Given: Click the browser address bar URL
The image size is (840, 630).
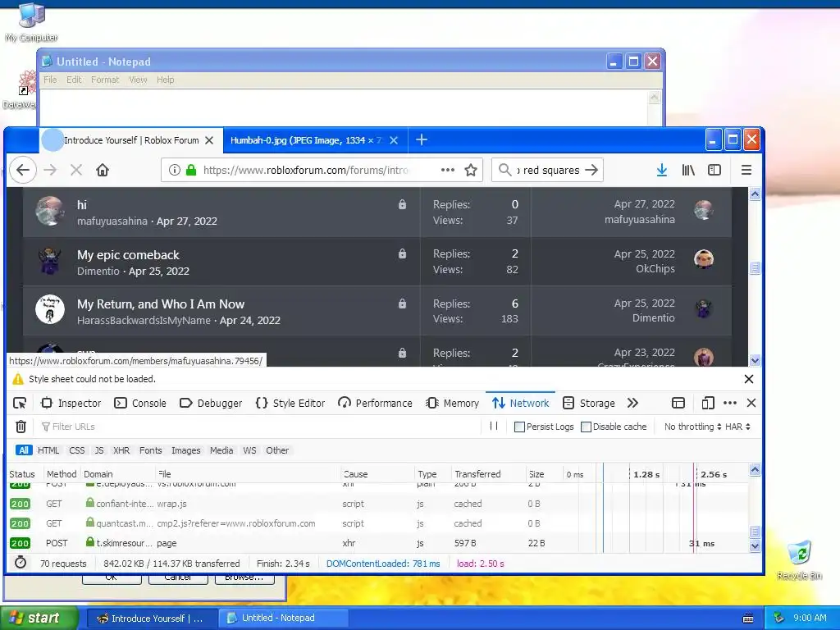Looking at the screenshot, I should point(306,171).
